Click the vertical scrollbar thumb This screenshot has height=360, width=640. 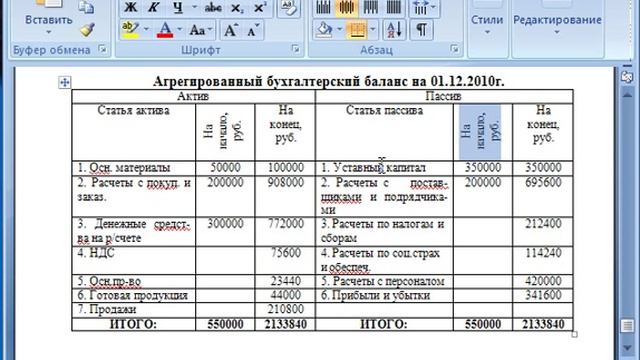627,326
